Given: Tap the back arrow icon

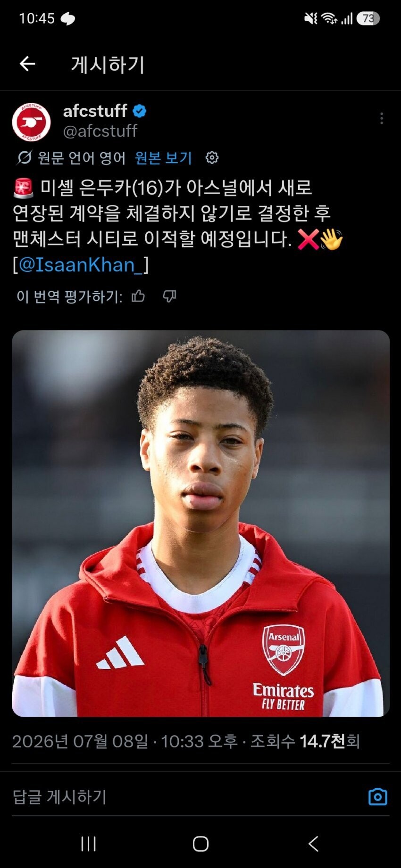Looking at the screenshot, I should point(27,64).
